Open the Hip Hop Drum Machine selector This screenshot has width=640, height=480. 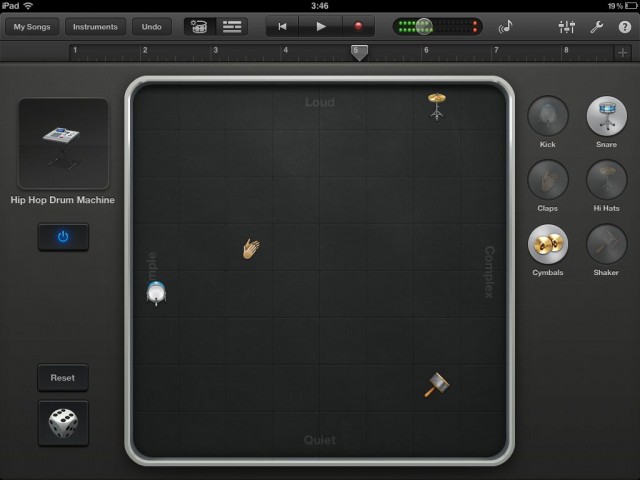pos(63,144)
